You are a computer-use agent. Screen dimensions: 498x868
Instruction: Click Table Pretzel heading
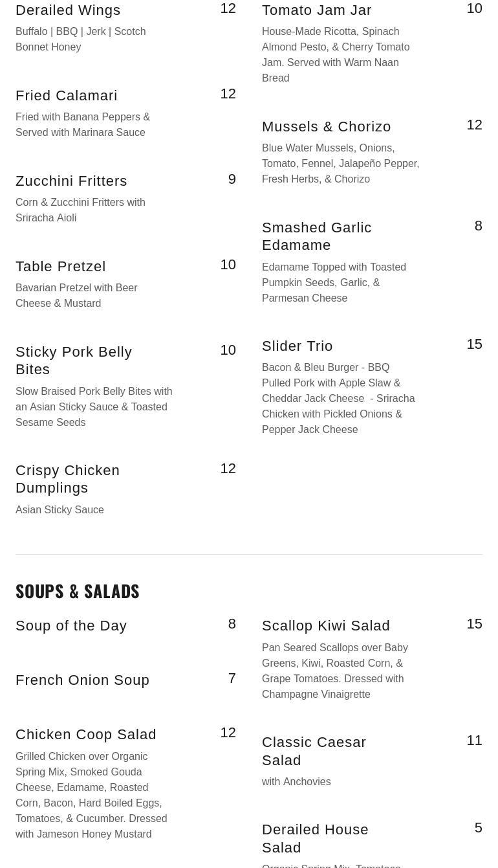[61, 267]
